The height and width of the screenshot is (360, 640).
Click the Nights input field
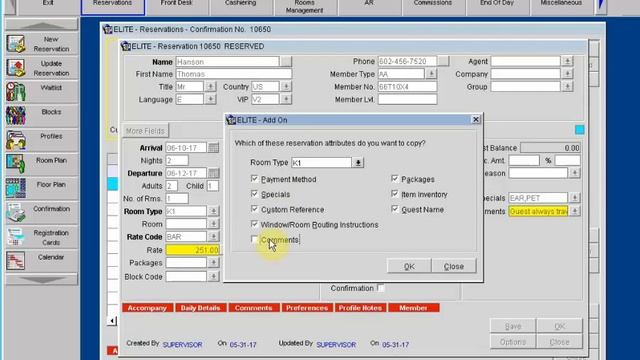click(177, 160)
